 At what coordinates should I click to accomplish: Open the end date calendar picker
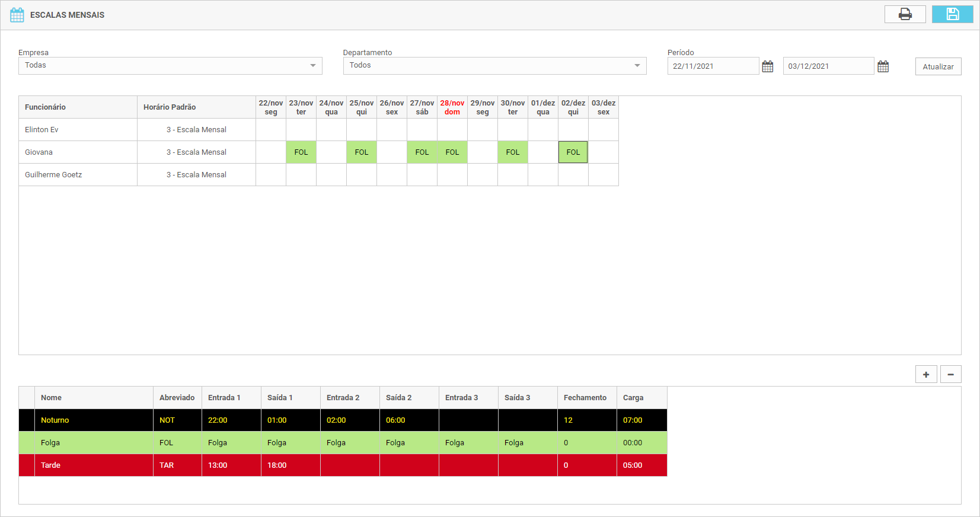883,66
